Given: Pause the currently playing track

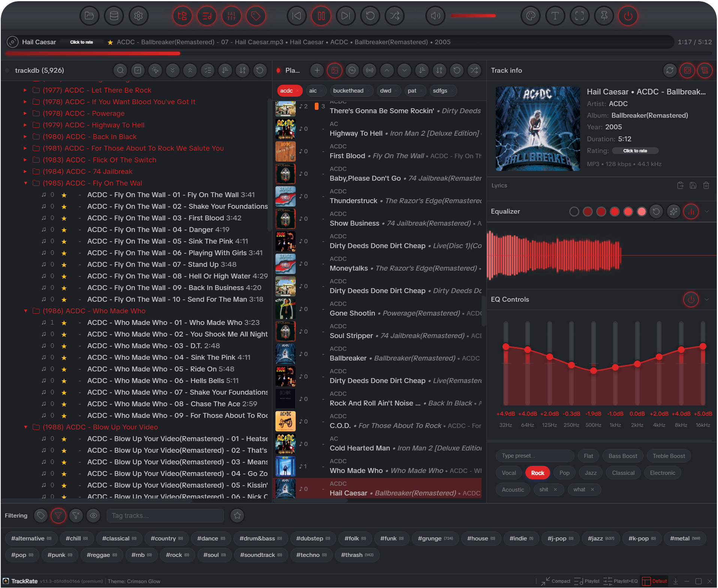Looking at the screenshot, I should (x=321, y=16).
